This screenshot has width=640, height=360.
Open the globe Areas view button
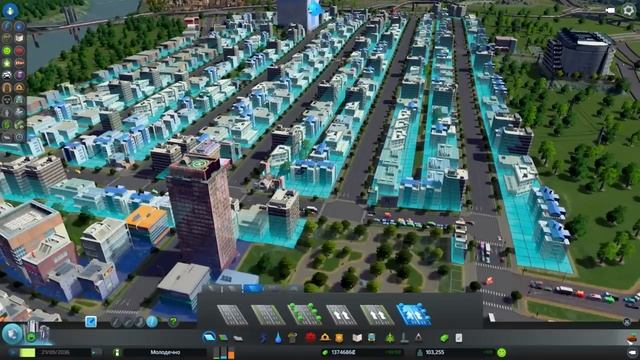pos(12,334)
